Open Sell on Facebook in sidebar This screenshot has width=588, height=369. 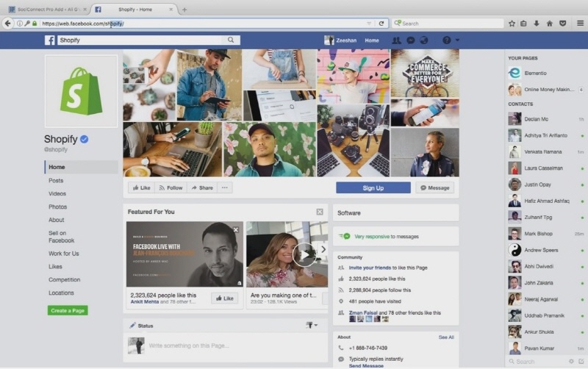click(61, 237)
